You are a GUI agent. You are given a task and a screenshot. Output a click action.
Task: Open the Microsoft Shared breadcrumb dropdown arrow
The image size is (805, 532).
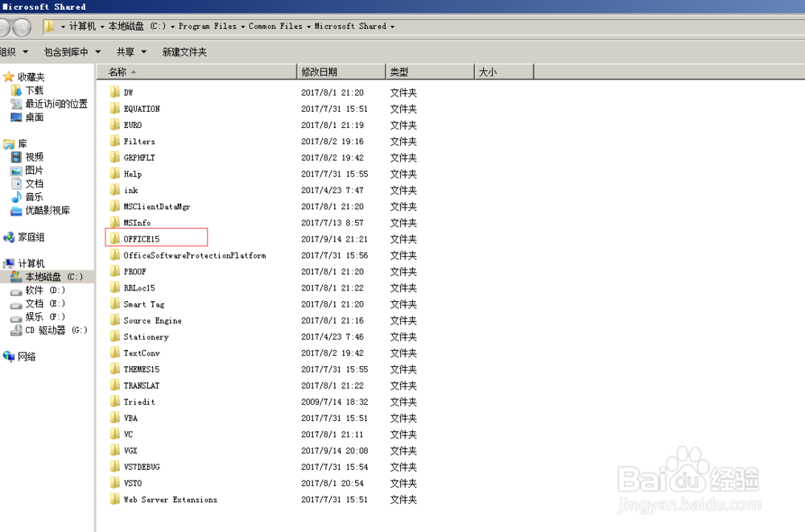(x=392, y=26)
